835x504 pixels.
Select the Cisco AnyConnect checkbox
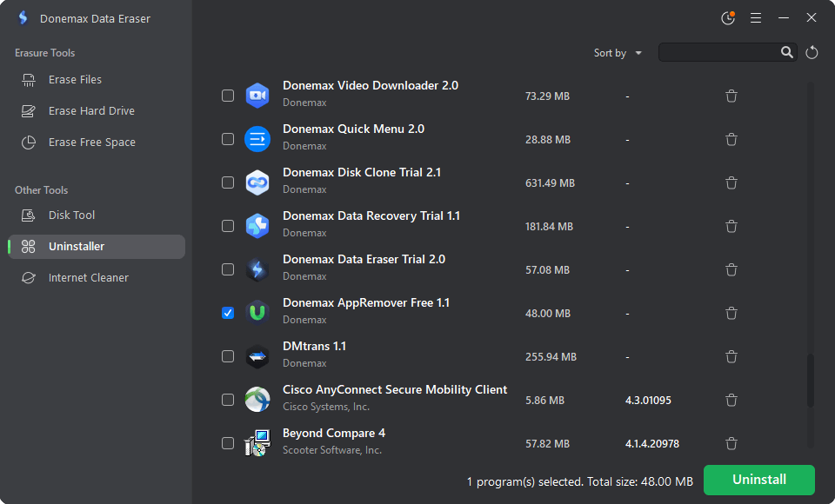pos(228,400)
